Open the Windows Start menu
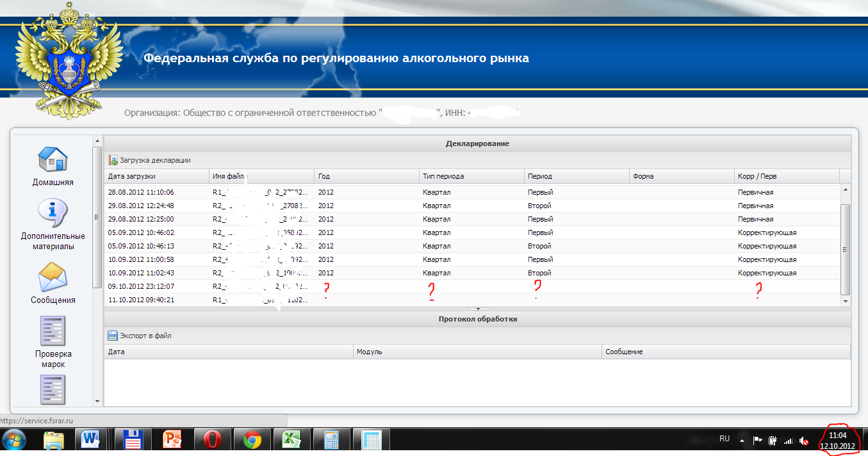Screen dimensions: 868x456 14,441
